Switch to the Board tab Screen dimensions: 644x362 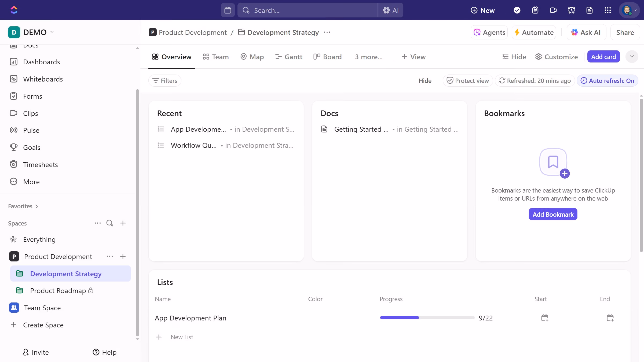point(327,57)
